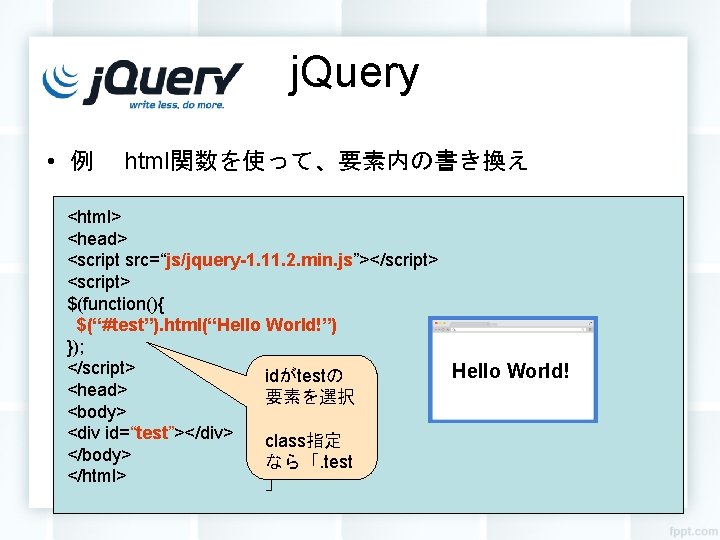Click the "<body>" code line
Screen dimensions: 720x540
(96, 411)
